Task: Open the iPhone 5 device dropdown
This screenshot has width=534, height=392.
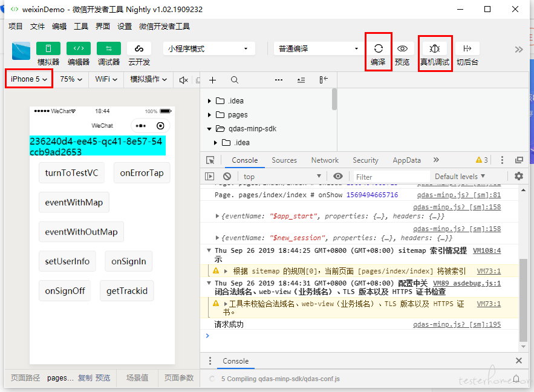Action: click(29, 79)
